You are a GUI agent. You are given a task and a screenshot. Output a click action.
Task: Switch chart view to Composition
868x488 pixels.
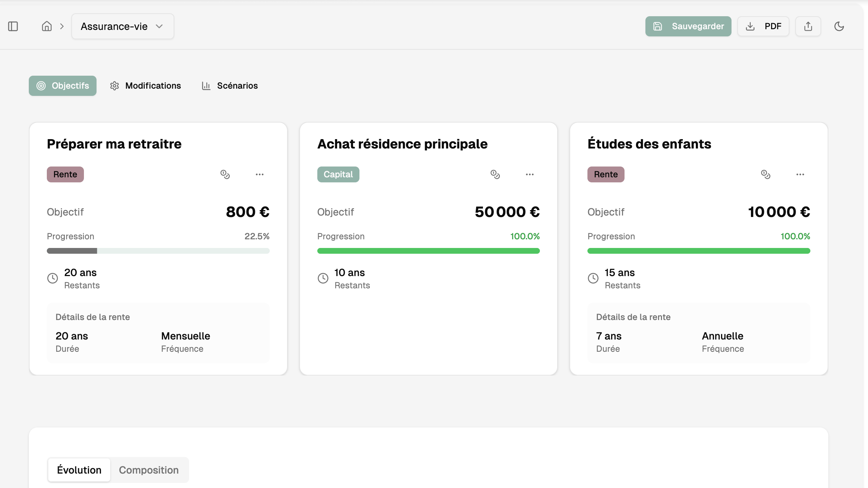[x=149, y=470]
